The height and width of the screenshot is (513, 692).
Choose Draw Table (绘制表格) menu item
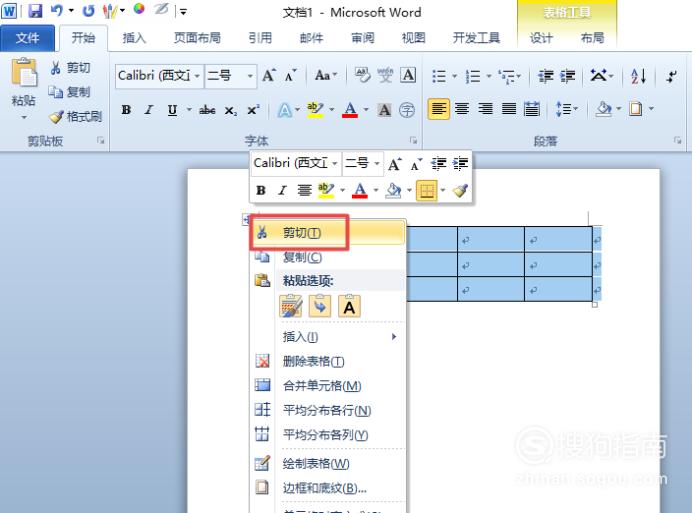[x=327, y=464]
